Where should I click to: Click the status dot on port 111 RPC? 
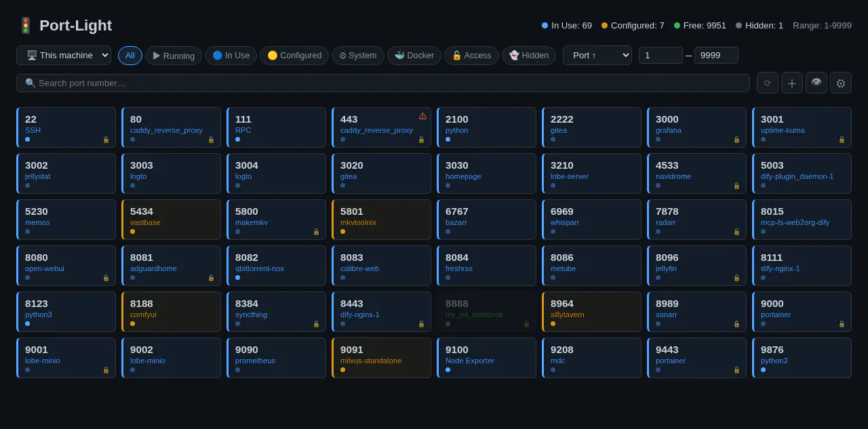(237, 140)
